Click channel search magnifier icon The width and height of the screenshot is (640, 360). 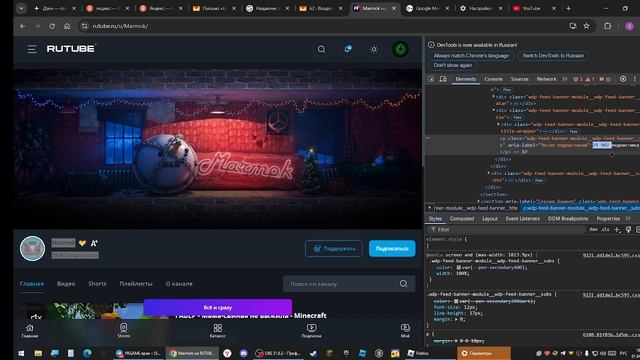coord(403,284)
